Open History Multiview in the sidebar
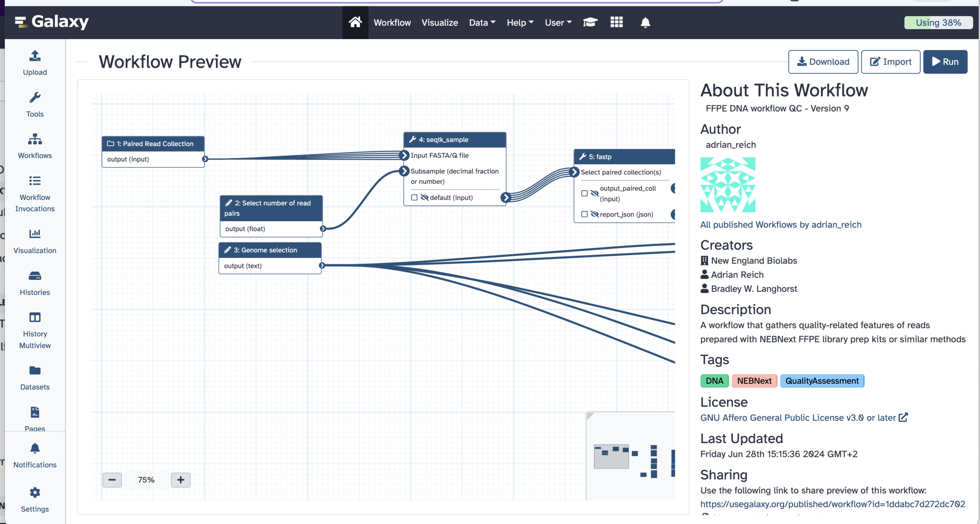The height and width of the screenshot is (524, 980). (x=35, y=331)
